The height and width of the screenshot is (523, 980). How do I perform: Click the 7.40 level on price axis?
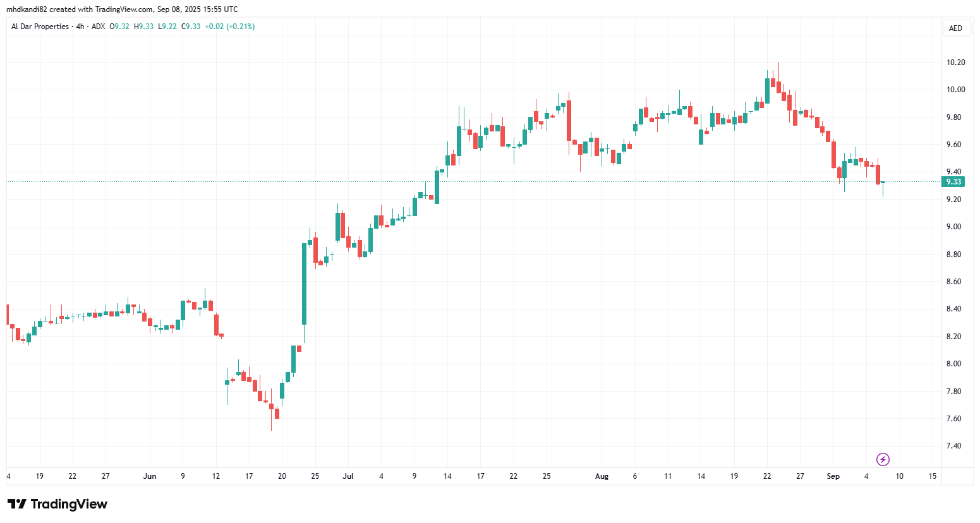click(x=953, y=446)
